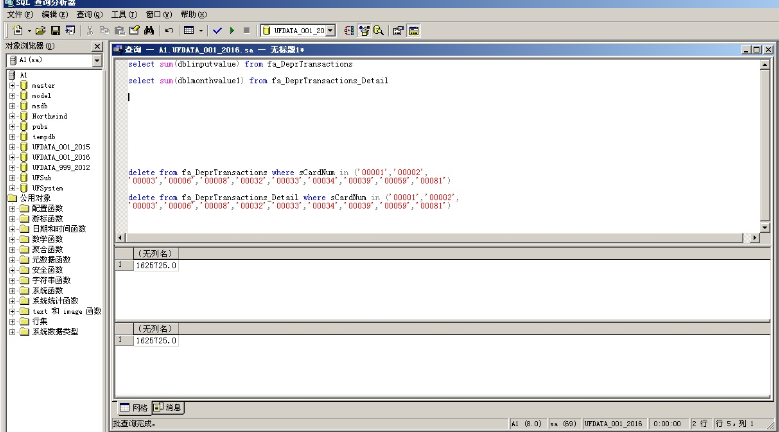779x432 pixels.
Task: Click the Insert Template icon
Action: [x=70, y=31]
